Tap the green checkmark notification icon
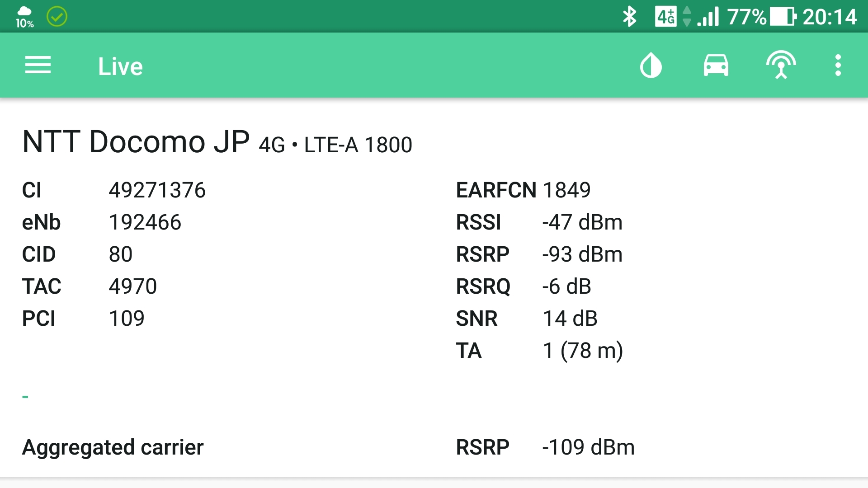This screenshot has width=868, height=488. 57,17
